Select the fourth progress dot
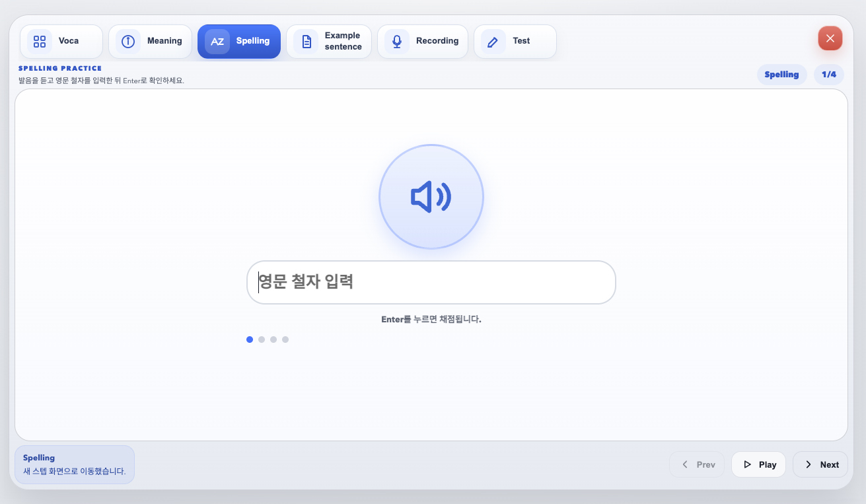The width and height of the screenshot is (866, 504). 285,340
